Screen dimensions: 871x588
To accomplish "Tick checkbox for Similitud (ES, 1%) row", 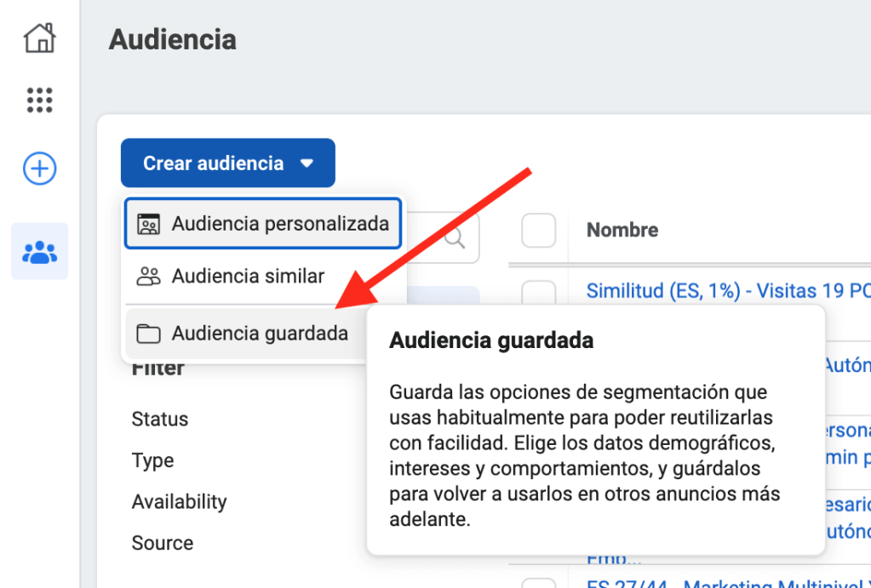I will click(538, 293).
